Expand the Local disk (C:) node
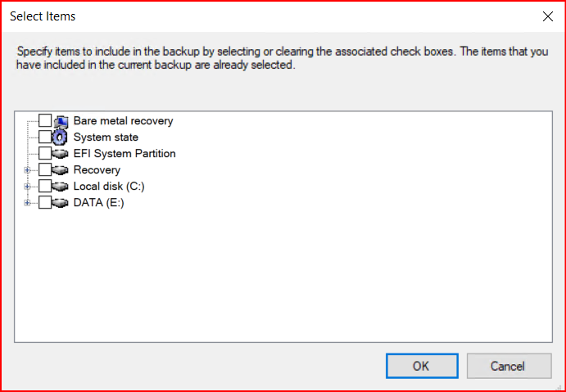 28,187
